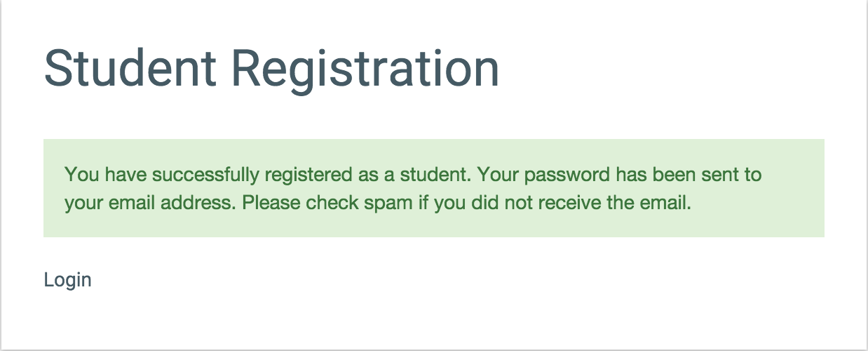Click the green success alert box
The height and width of the screenshot is (351, 868).
[x=433, y=188]
